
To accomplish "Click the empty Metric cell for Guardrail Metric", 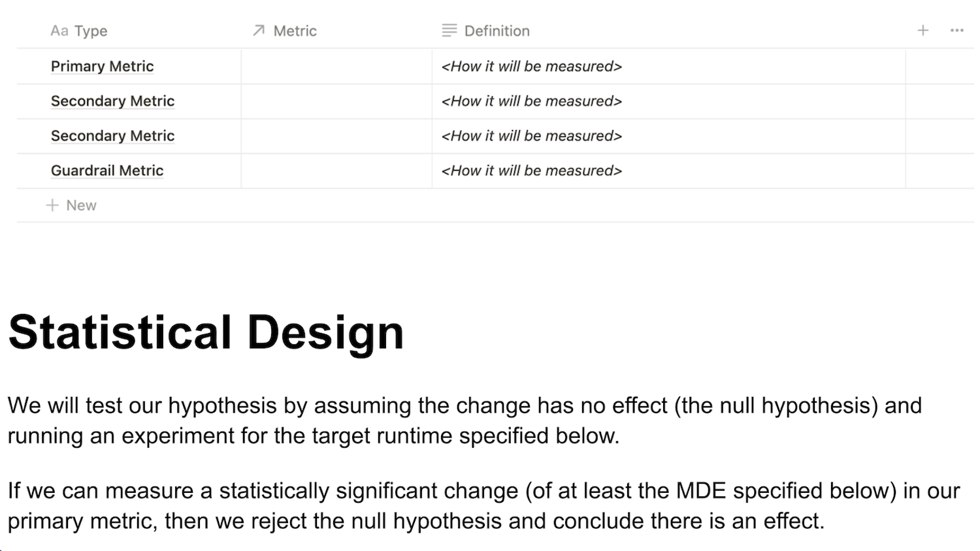I will 336,171.
